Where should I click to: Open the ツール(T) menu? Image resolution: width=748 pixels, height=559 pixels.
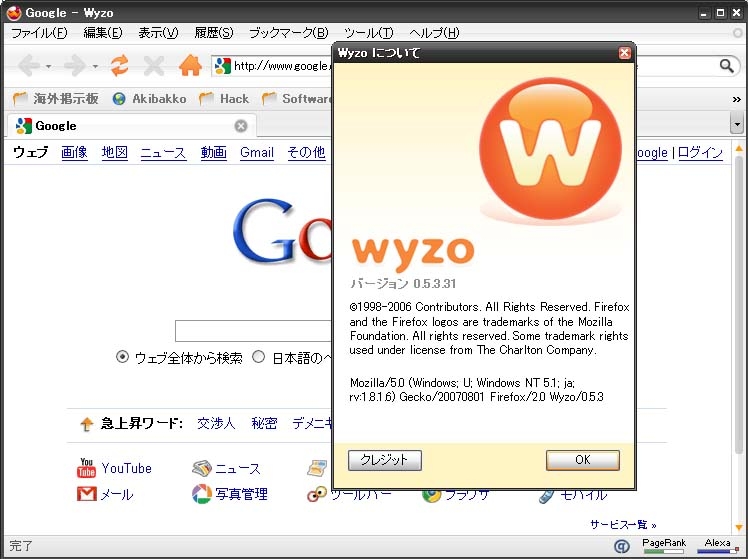point(369,33)
